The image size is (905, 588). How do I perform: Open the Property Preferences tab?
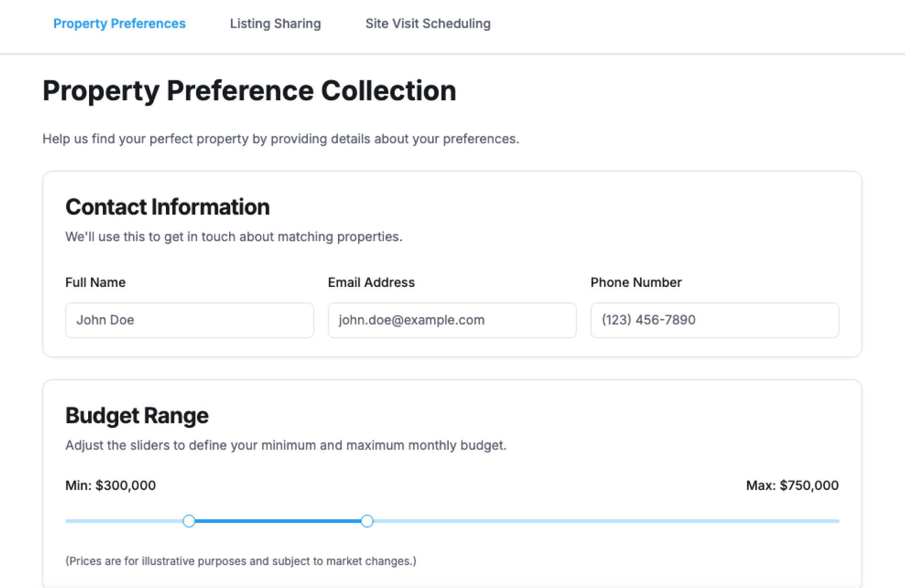pyautogui.click(x=119, y=24)
